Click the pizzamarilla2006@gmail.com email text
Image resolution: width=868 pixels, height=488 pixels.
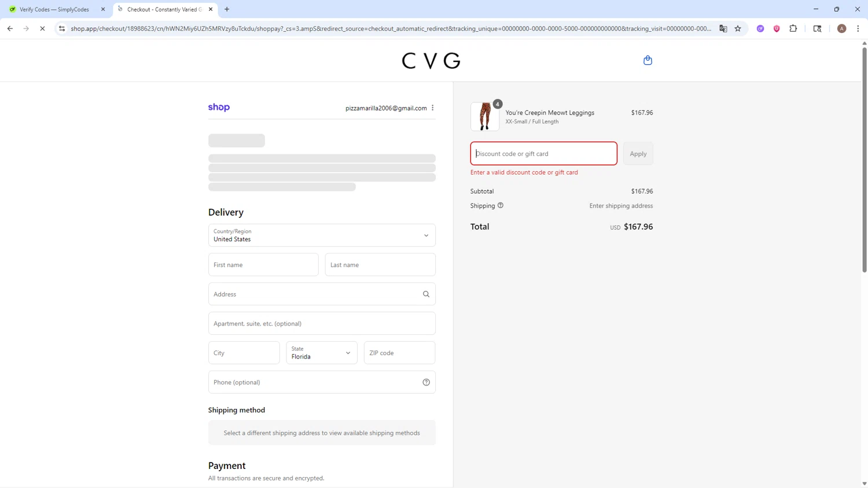pos(386,108)
